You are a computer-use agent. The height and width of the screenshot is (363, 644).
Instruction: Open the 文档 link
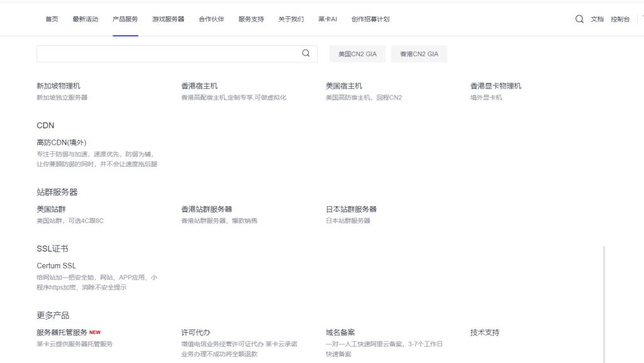point(596,19)
